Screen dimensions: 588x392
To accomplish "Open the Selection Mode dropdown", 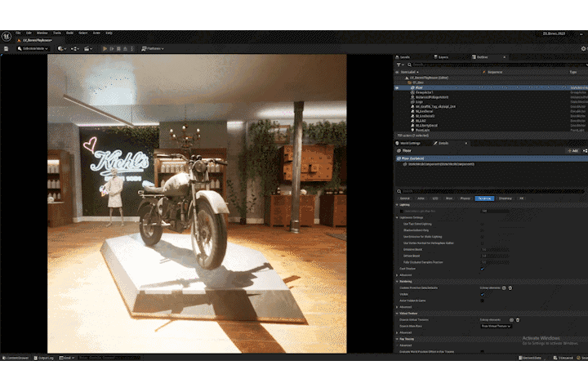I will (x=33, y=49).
